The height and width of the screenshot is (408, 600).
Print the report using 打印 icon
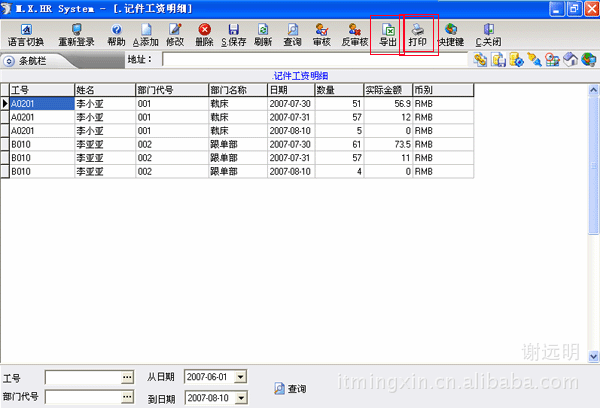coord(418,35)
